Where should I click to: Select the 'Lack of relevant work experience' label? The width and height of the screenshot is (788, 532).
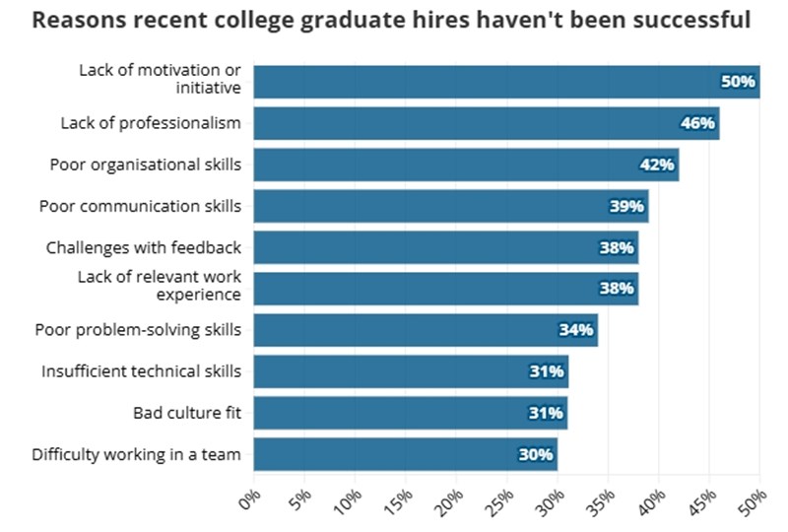click(160, 286)
